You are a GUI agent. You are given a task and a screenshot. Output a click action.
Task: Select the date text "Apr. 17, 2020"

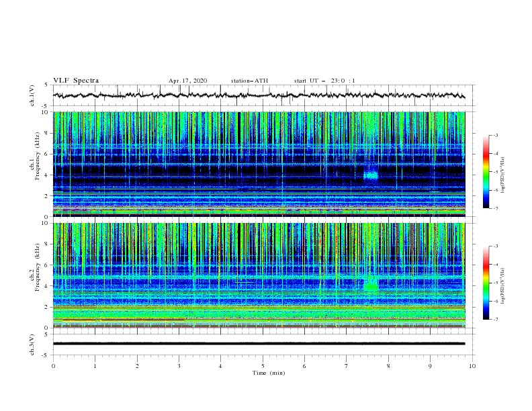click(x=187, y=81)
